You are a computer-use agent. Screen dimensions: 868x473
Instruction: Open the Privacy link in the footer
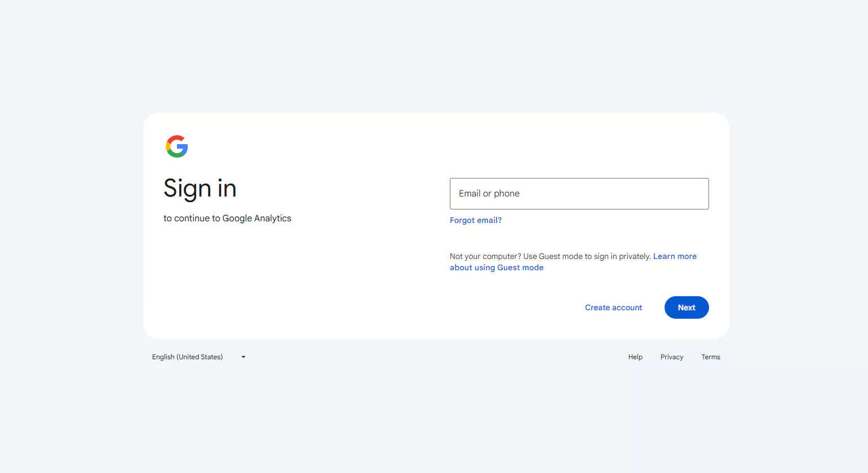click(x=671, y=356)
